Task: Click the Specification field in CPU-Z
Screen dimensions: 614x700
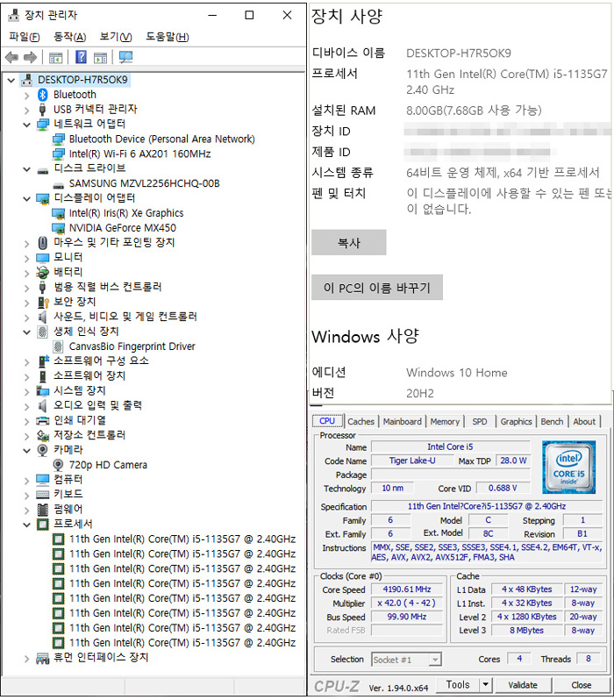Action: [486, 506]
